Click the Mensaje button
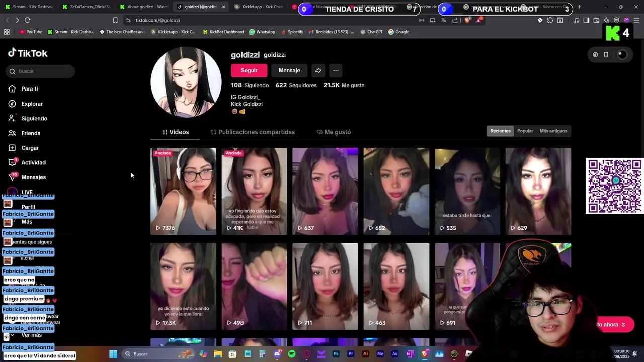Screen dimensions: 644x362 289,70
